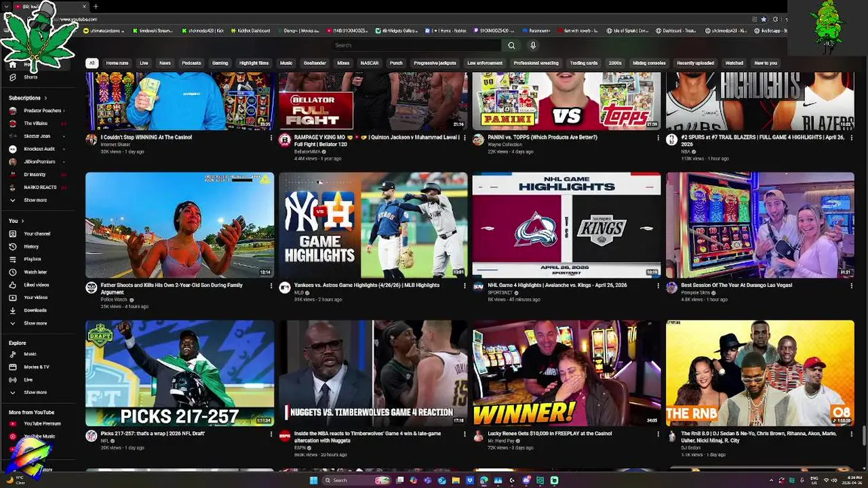Open the taskbar clock and date

click(852, 481)
